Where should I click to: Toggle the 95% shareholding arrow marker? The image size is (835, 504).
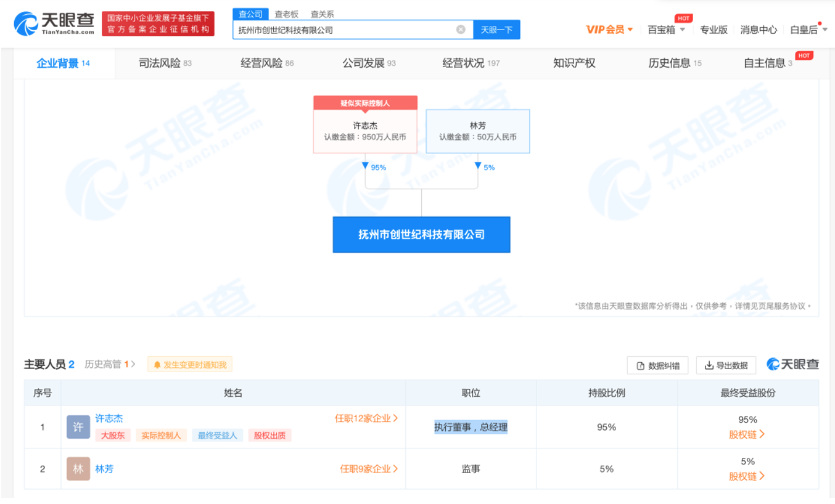(366, 165)
